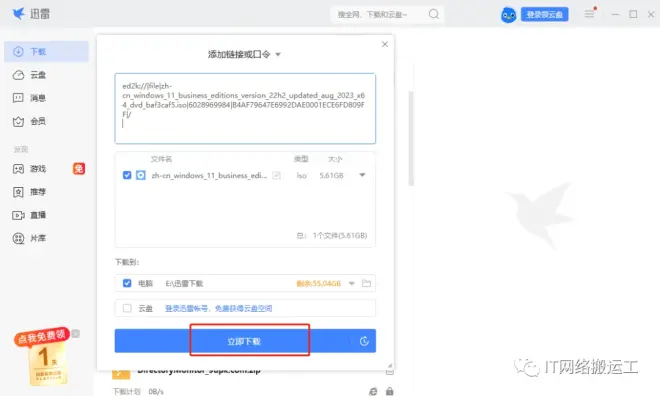Screen dimensions: 660x396
Task: Click 5.61GB size value in file row
Action: click(x=331, y=175)
